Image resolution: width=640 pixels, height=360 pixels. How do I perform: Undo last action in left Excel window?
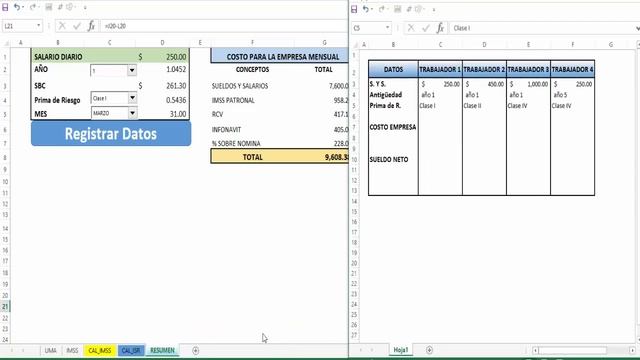click(17, 7)
